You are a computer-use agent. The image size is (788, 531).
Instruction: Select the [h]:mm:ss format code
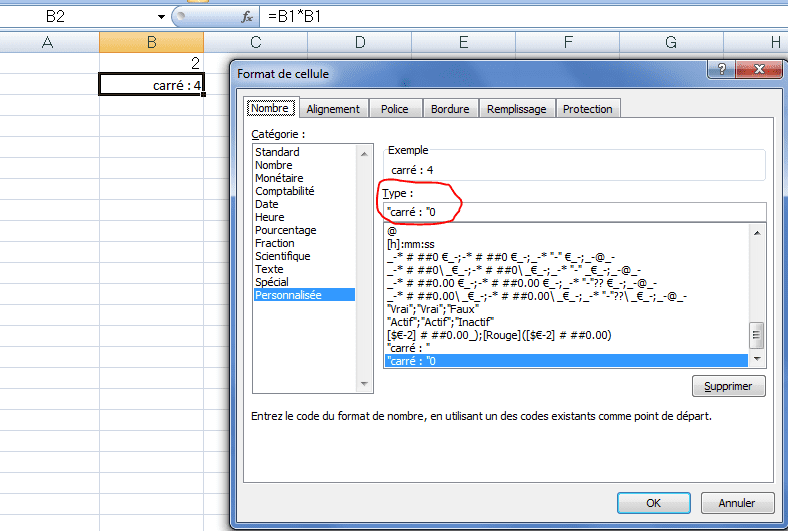(411, 243)
